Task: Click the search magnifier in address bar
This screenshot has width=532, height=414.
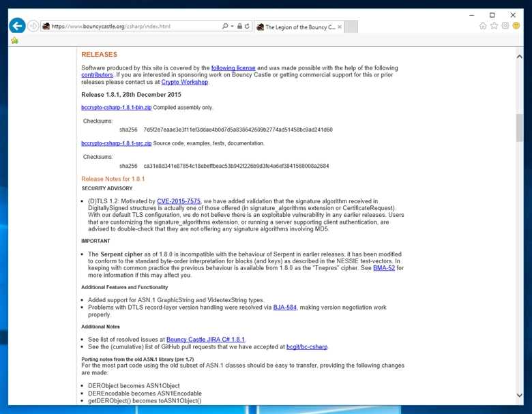Action: (x=224, y=26)
